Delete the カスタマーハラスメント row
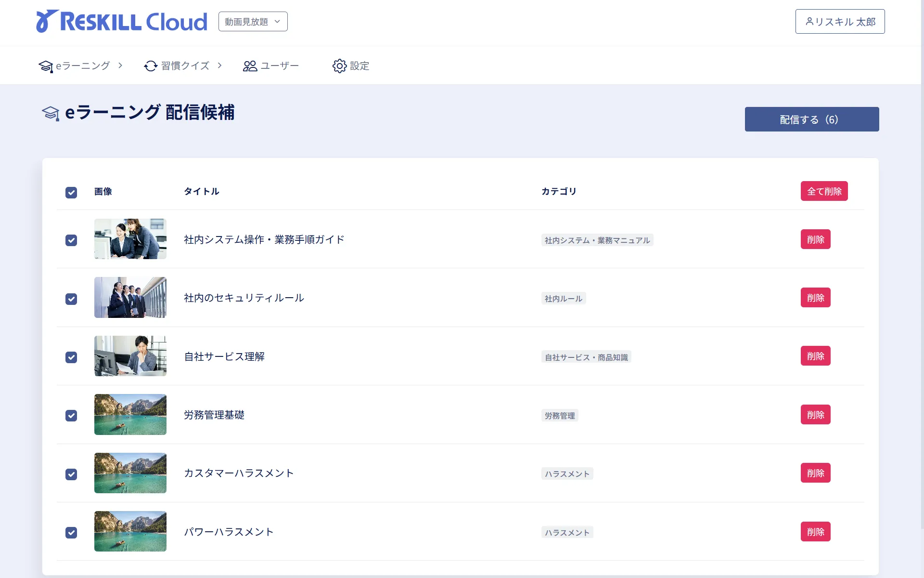Image resolution: width=924 pixels, height=578 pixels. (816, 473)
